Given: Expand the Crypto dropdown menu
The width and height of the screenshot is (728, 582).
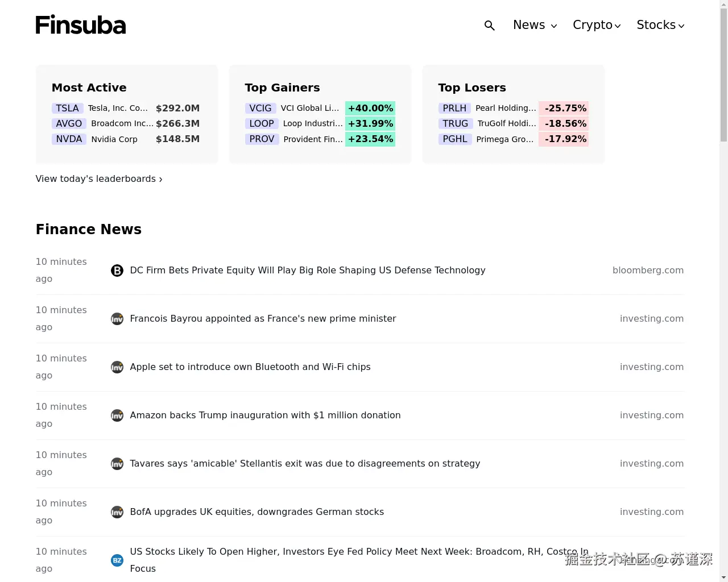Looking at the screenshot, I should click(597, 25).
